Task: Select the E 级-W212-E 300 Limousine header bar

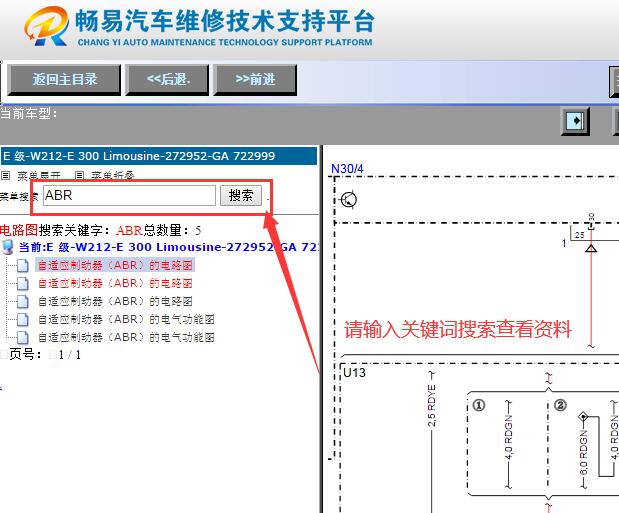Action: [159, 156]
